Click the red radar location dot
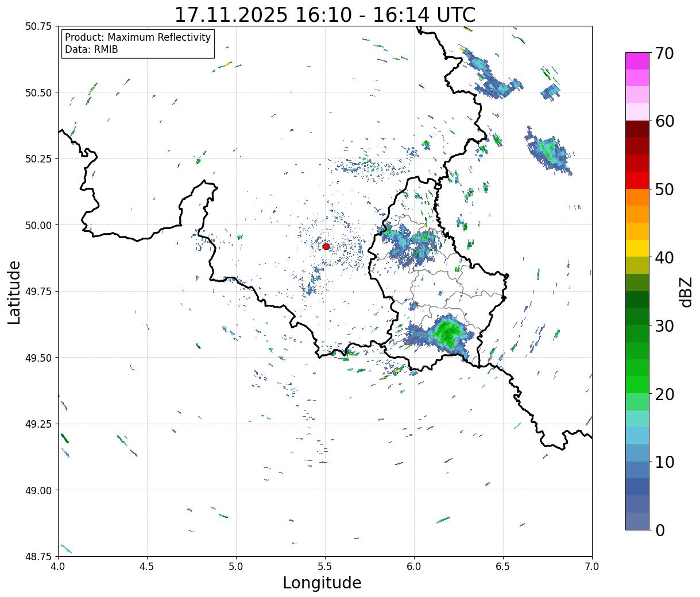Viewport: 700px width, 597px height. pos(326,246)
